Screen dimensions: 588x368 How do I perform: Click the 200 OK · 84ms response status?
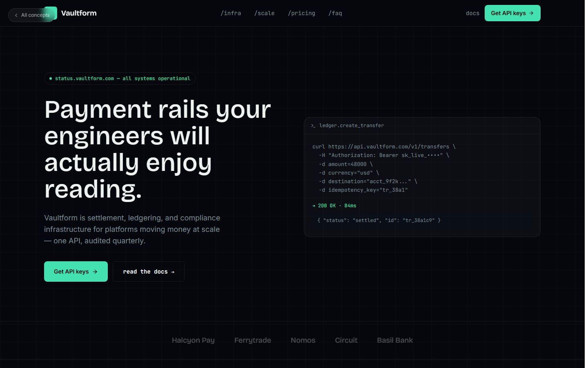pos(334,206)
